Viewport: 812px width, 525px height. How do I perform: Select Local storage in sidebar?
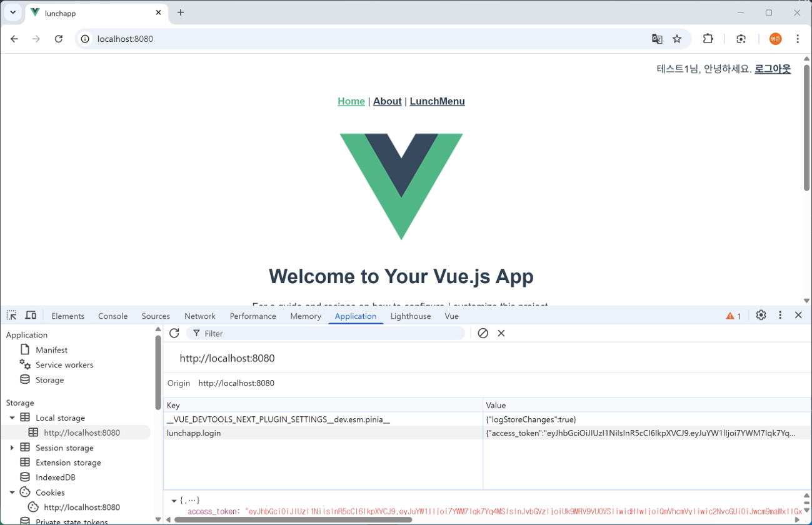coord(60,418)
